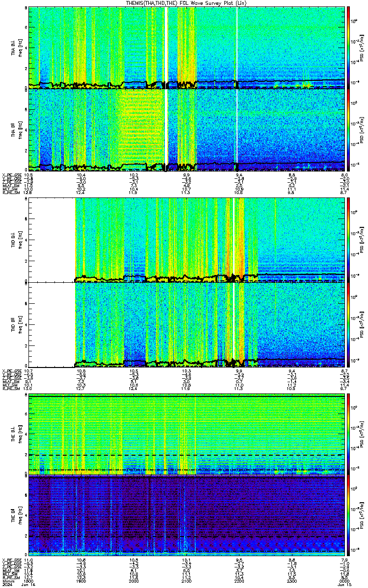Click the 1800 time tick label
The width and height of the screenshot is (368, 588).
[x=28, y=581]
